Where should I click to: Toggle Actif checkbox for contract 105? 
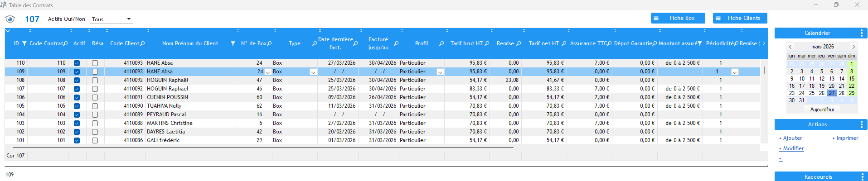pos(77,106)
